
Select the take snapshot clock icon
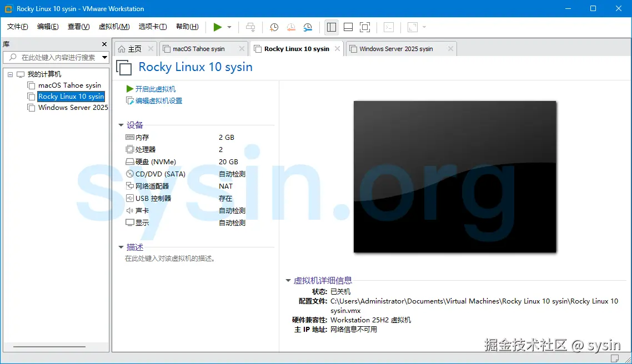coord(273,27)
